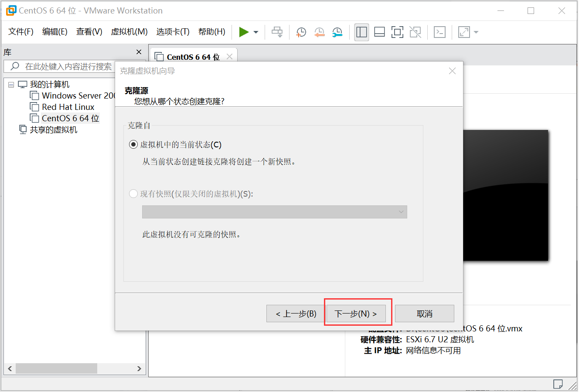The image size is (579, 392).
Task: Open the console view icon
Action: [x=439, y=32]
